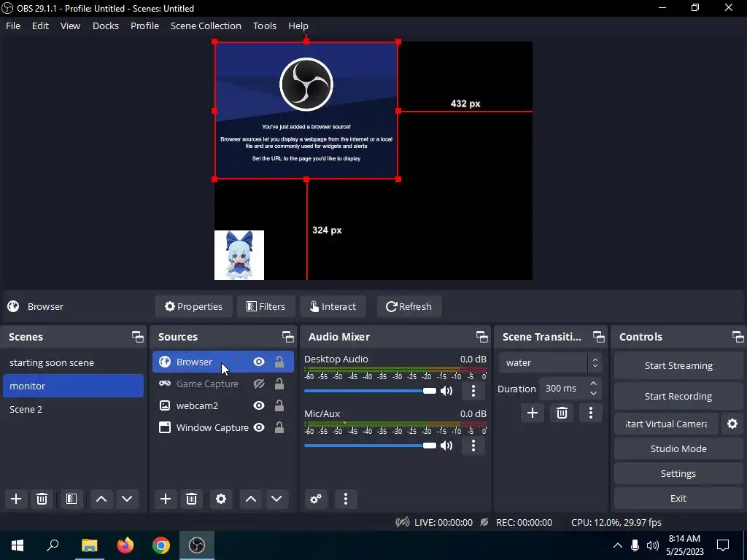This screenshot has width=747, height=560.
Task: Open Mic/Aux three-dot options
Action: click(x=473, y=446)
